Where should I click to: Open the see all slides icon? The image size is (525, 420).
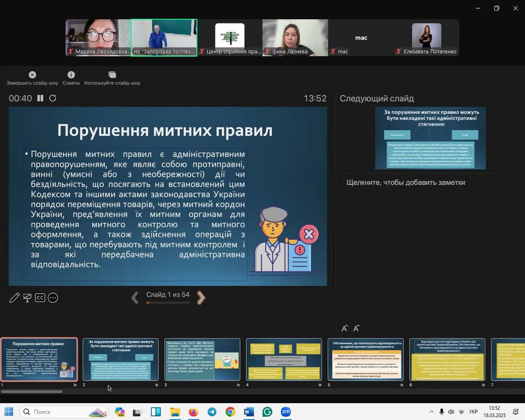point(27,298)
